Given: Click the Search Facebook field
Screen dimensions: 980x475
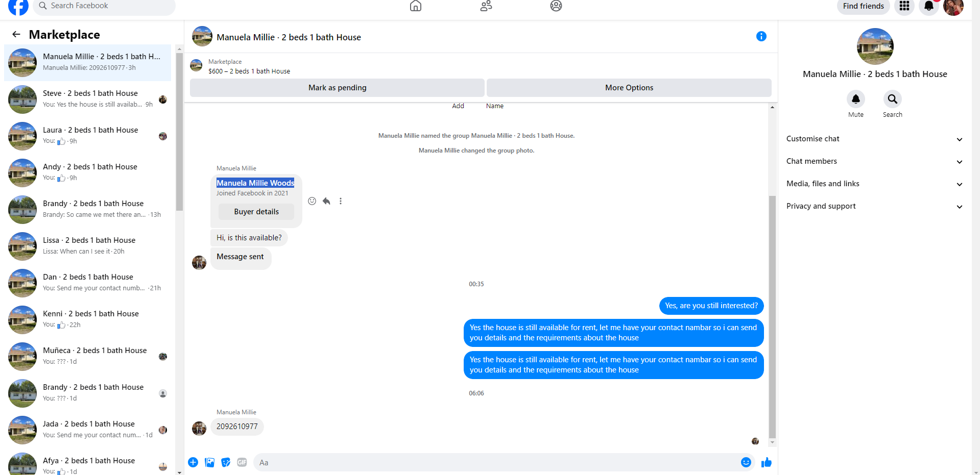Looking at the screenshot, I should tap(104, 6).
